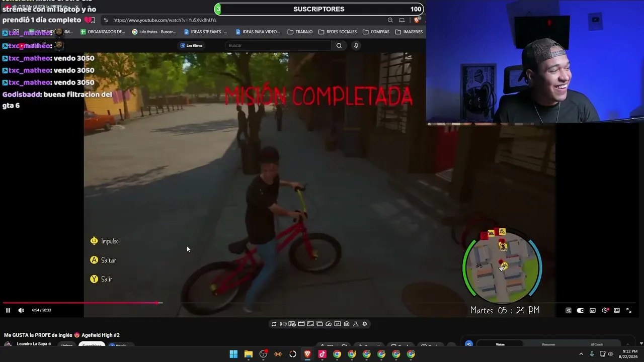The image size is (644, 362).
Task: Click the game minimap in the video
Action: (x=502, y=266)
